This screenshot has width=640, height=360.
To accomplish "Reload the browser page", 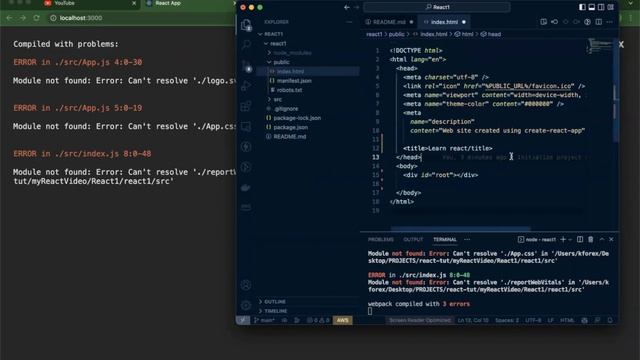I will (x=36, y=18).
